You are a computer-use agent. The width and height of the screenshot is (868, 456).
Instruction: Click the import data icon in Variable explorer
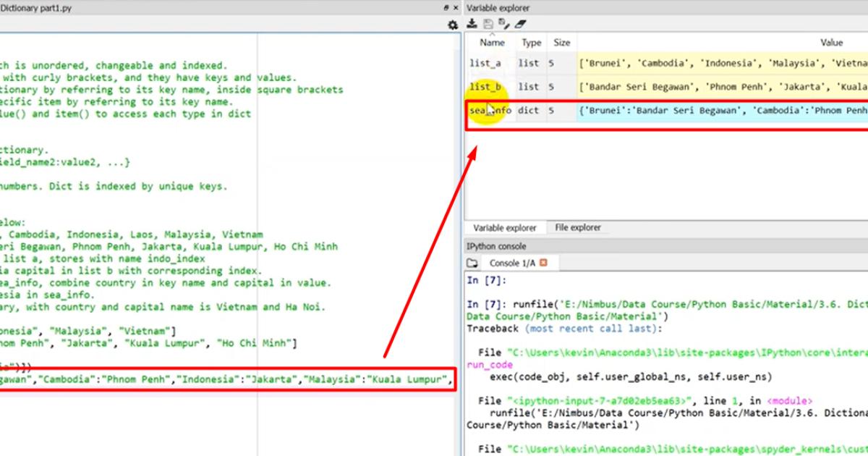click(x=472, y=24)
